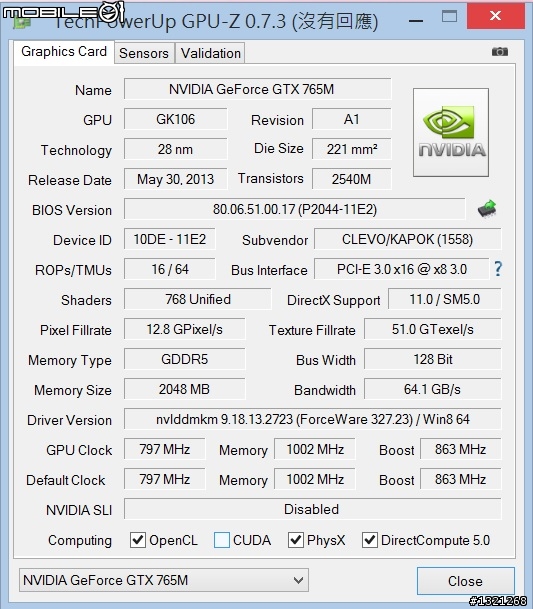533x609 pixels.
Task: Maximize the GPU-Z window
Action: (449, 16)
